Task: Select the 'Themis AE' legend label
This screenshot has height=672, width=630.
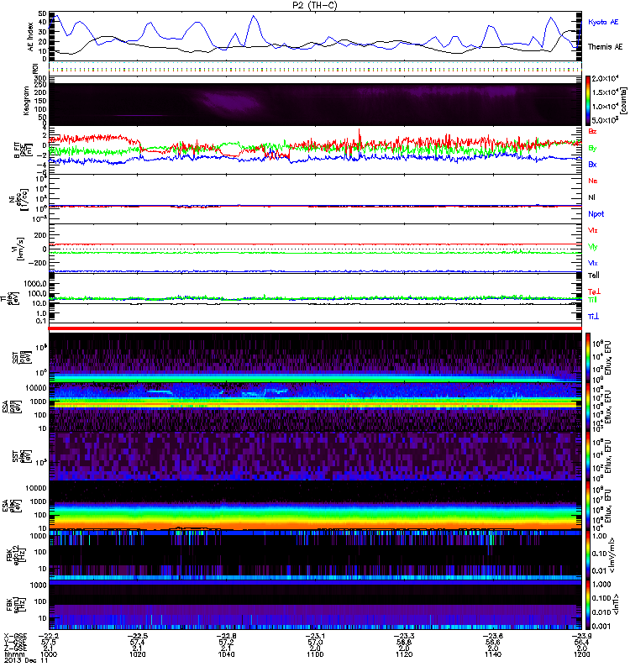Action: [605, 47]
